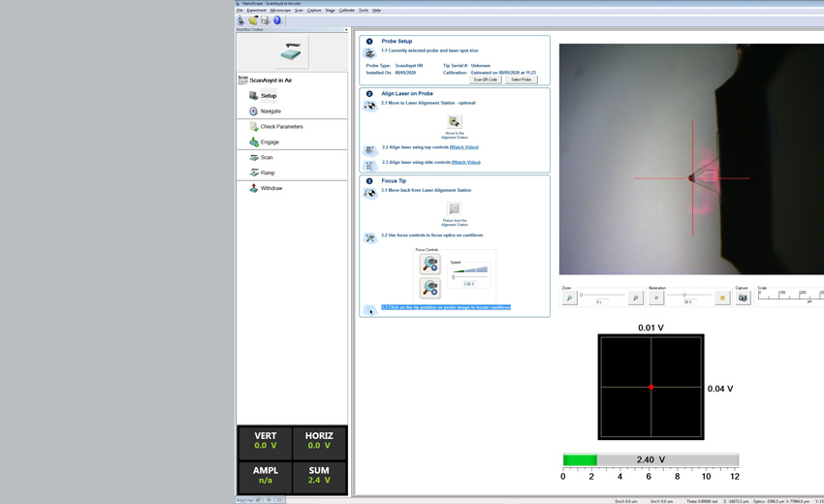Click the cantilever tip in the probe video image

690,178
